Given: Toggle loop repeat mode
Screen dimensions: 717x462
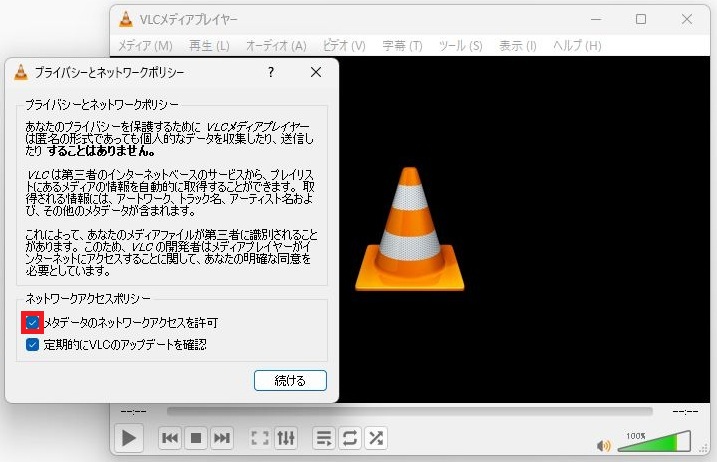Looking at the screenshot, I should (350, 438).
